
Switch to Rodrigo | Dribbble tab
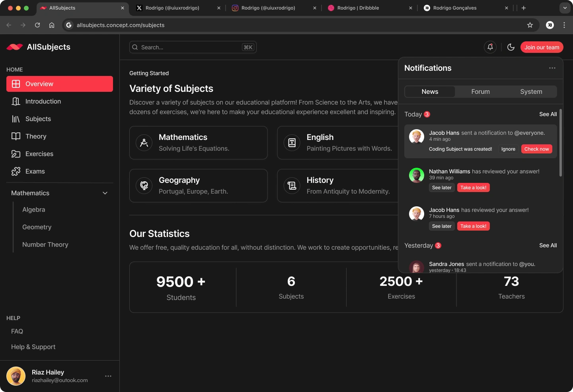370,8
